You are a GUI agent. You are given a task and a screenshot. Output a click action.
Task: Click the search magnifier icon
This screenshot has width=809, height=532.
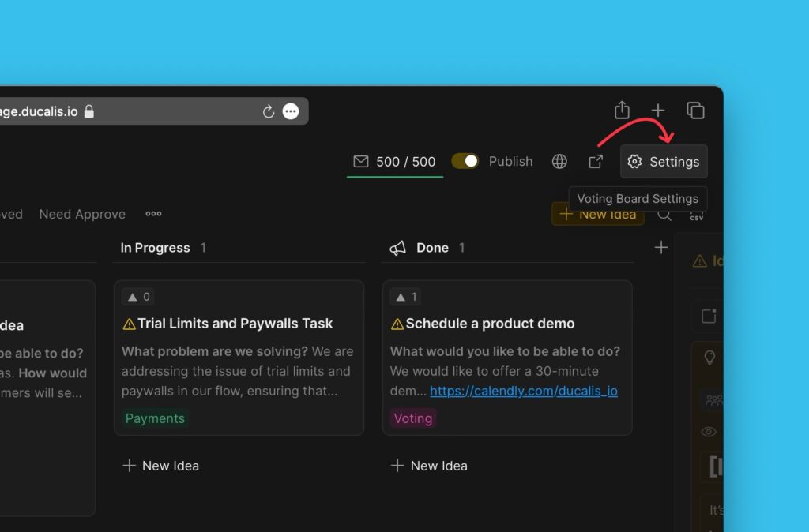(x=665, y=214)
